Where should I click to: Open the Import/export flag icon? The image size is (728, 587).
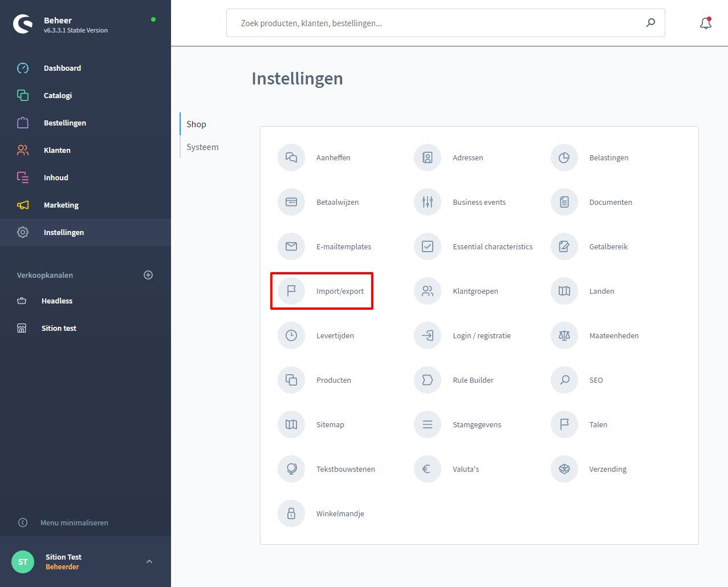pos(291,291)
